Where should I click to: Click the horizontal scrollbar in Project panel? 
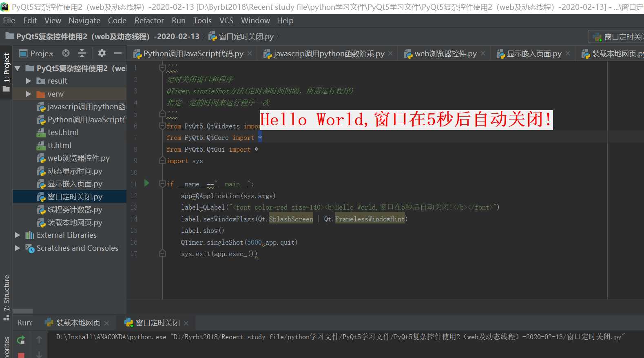pos(23,311)
